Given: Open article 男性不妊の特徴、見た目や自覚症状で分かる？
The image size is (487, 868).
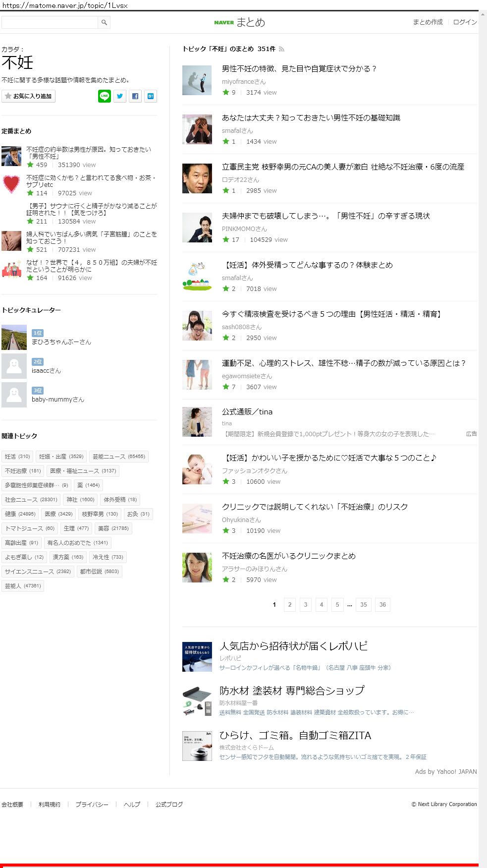Looking at the screenshot, I should pyautogui.click(x=299, y=69).
